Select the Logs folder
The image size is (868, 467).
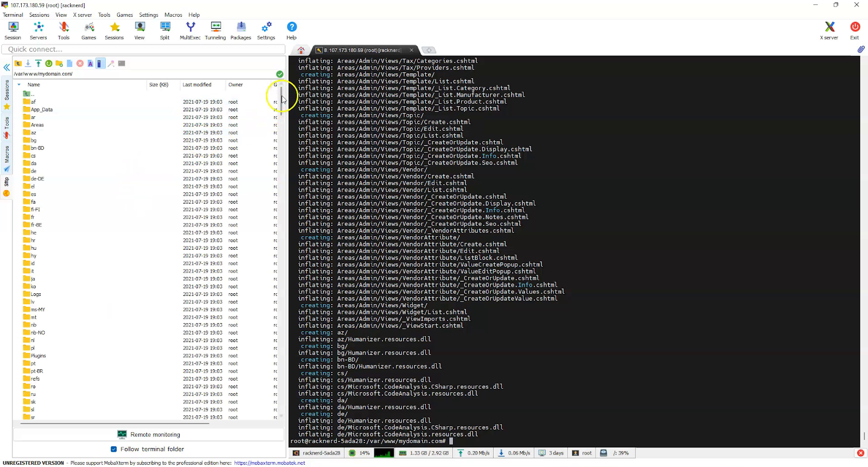(36, 294)
